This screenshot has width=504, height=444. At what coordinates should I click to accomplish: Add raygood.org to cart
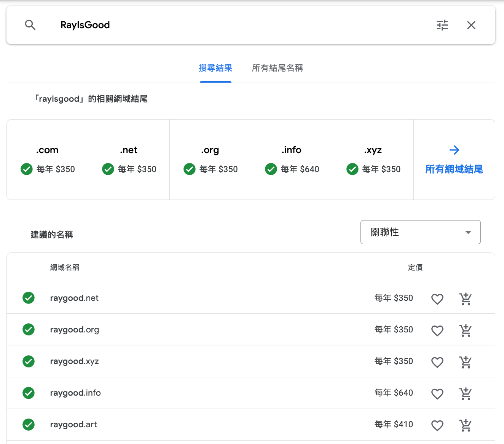(465, 331)
